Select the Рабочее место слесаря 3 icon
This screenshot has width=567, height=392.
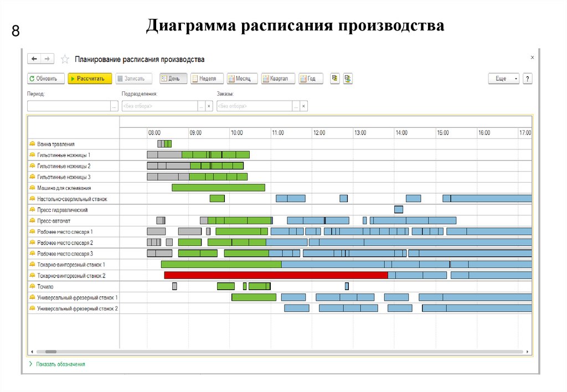[32, 254]
